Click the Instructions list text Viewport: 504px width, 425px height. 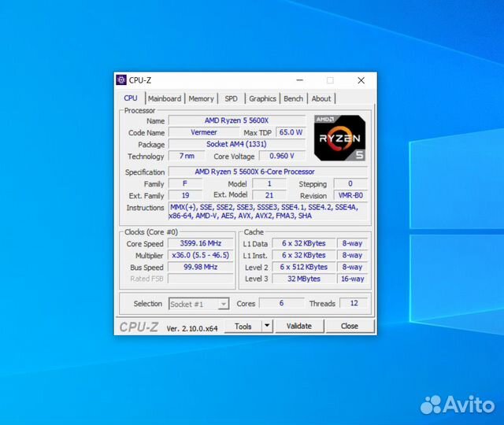coord(268,212)
